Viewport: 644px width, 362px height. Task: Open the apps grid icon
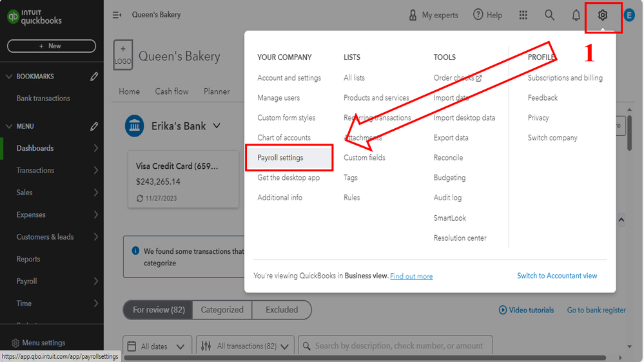click(x=523, y=15)
